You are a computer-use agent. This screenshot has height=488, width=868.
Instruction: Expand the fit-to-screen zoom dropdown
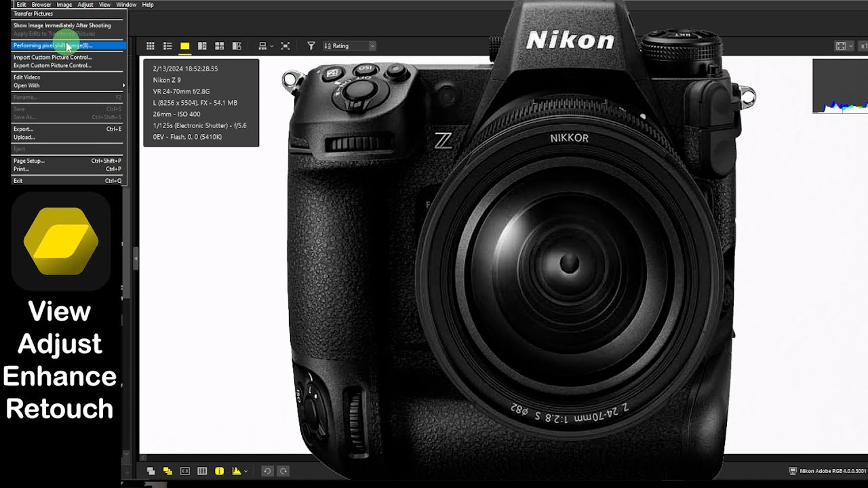[x=851, y=46]
